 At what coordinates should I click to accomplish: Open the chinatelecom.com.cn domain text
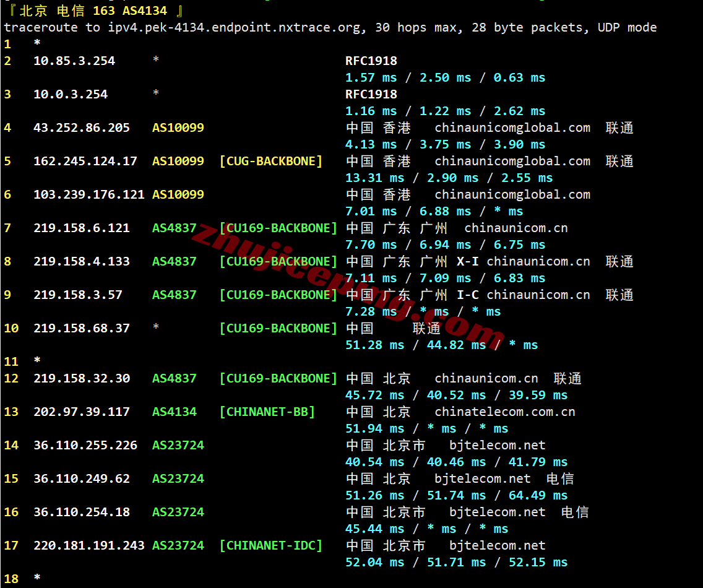(x=505, y=412)
